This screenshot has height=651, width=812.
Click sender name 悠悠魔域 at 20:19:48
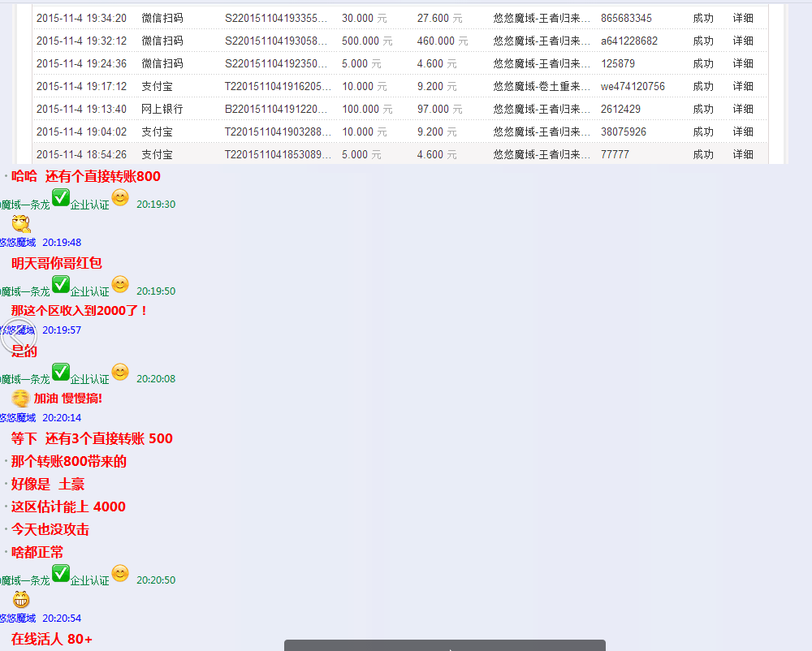pos(18,242)
